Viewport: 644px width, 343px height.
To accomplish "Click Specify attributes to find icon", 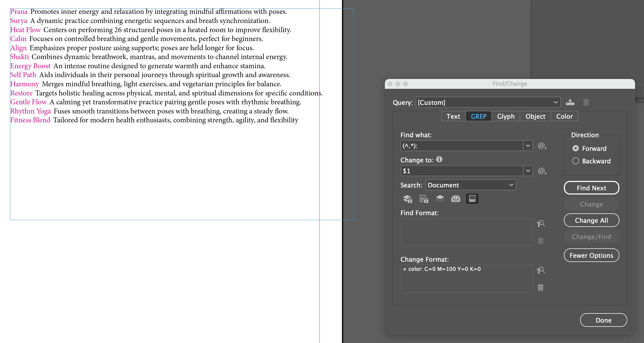I will pos(541,224).
